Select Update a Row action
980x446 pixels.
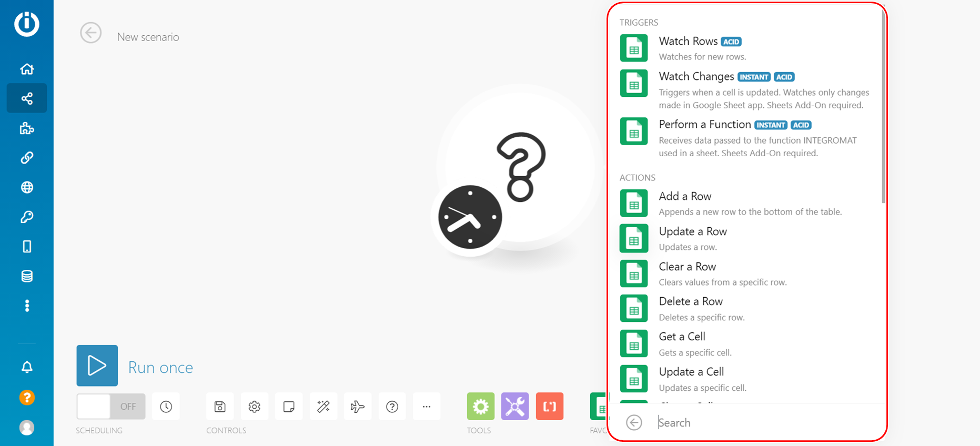pyautogui.click(x=746, y=238)
